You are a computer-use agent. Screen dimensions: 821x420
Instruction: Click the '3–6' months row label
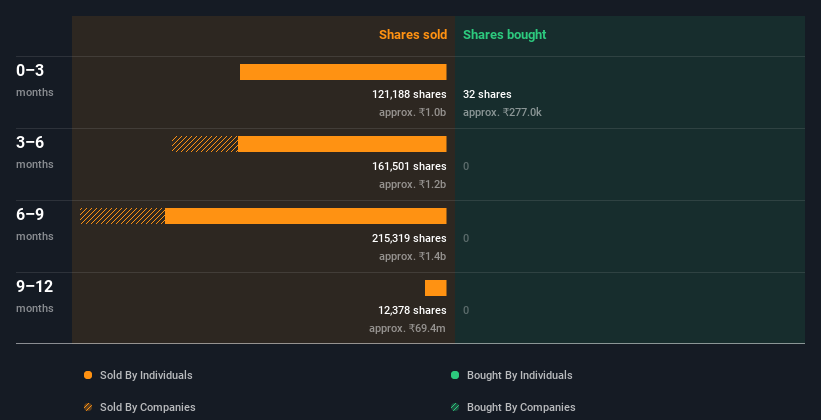[x=30, y=142]
